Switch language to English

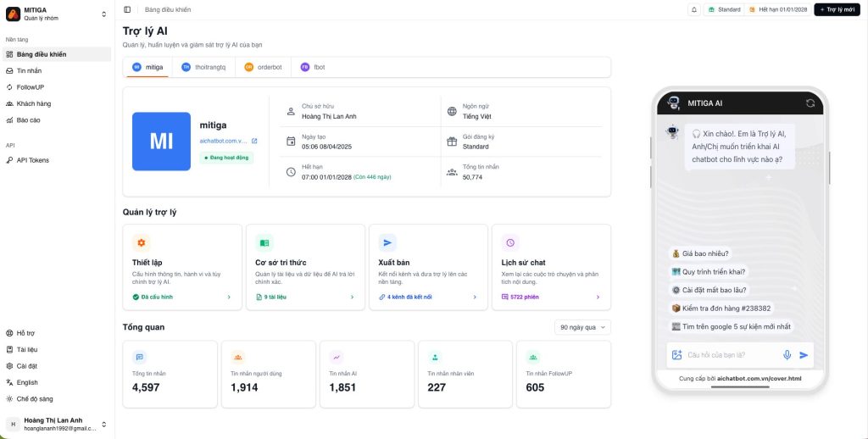coord(57,382)
